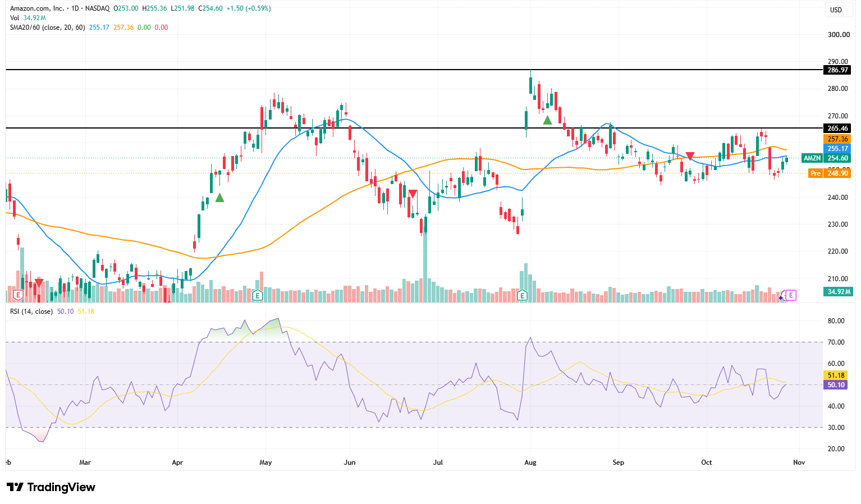The width and height of the screenshot is (861, 504).
Task: Click the orange Pre tag on the price axis
Action: 816,173
